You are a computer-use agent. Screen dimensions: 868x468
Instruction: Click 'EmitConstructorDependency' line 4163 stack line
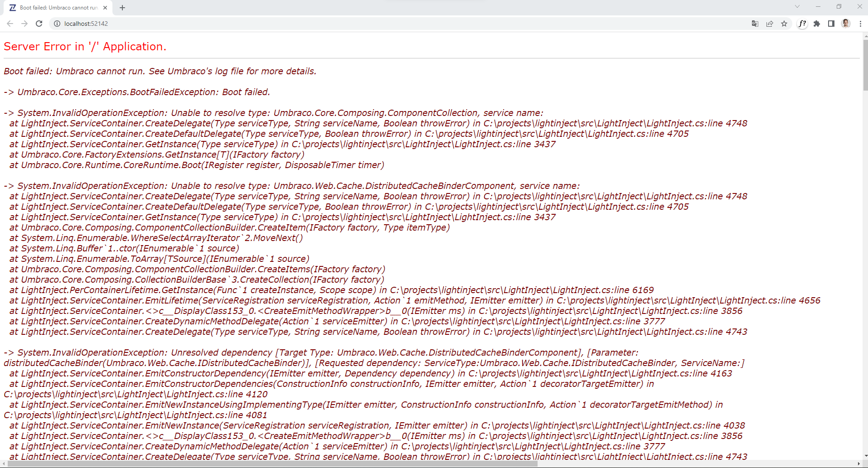tap(371, 373)
